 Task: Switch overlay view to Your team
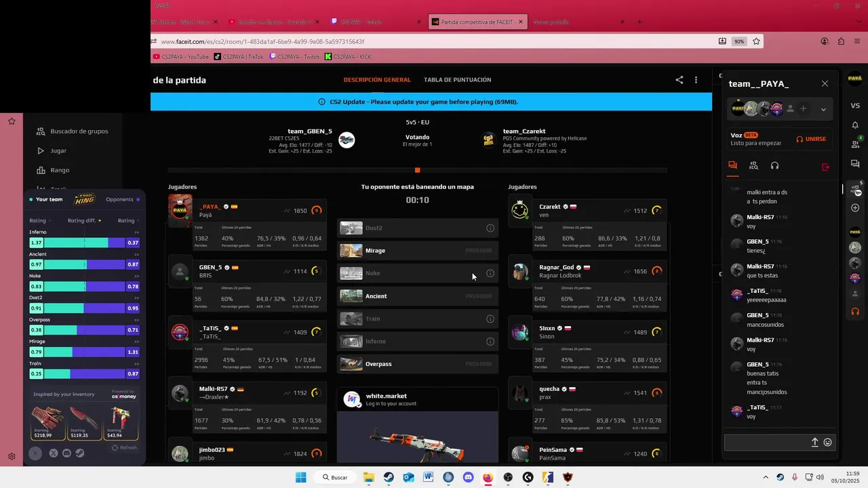[45, 199]
